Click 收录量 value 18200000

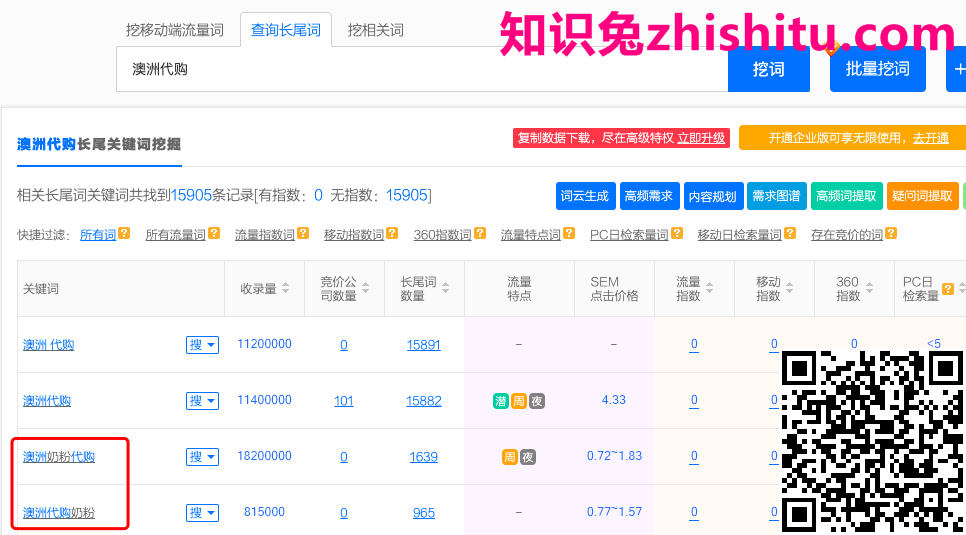click(264, 456)
